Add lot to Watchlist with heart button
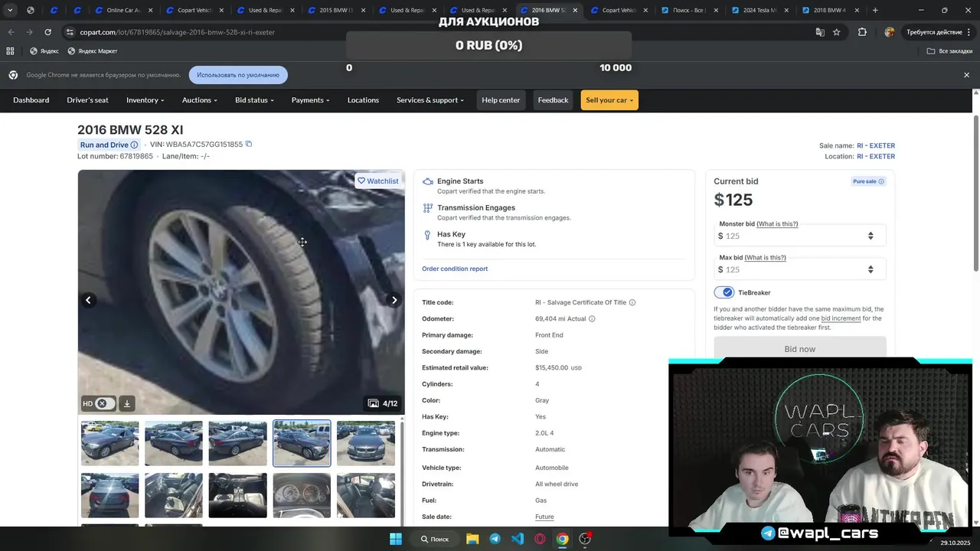The width and height of the screenshot is (980, 551). (x=378, y=181)
